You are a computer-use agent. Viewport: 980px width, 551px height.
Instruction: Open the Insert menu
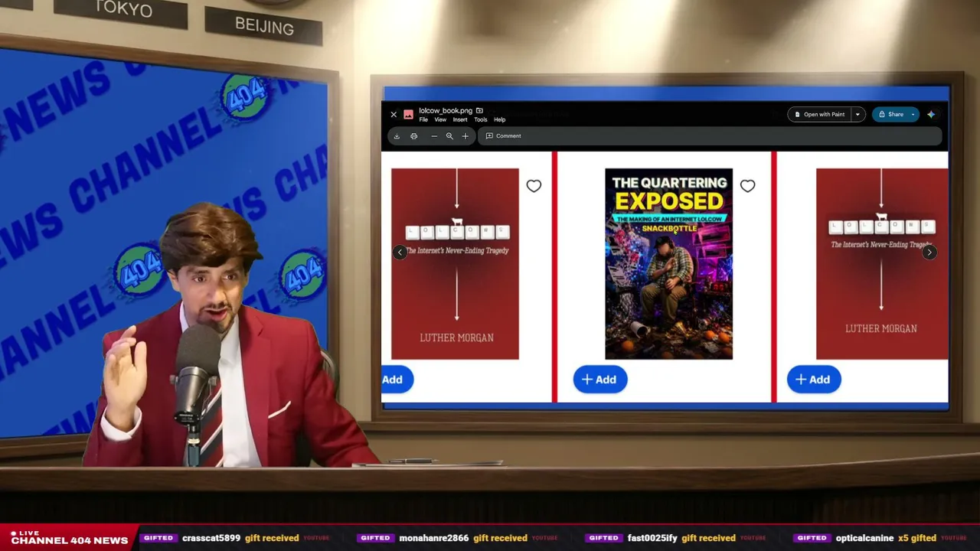click(460, 120)
